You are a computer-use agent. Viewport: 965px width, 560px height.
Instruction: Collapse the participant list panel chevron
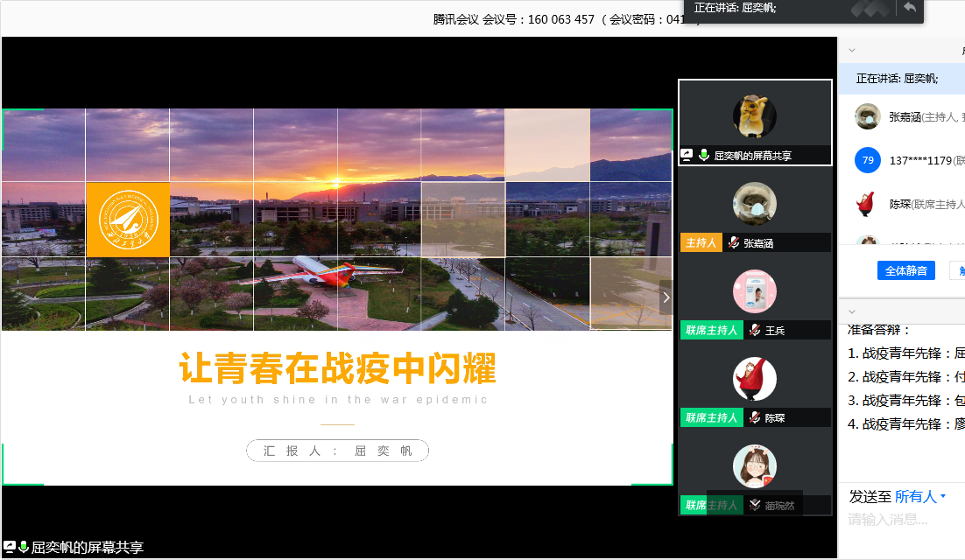point(852,51)
